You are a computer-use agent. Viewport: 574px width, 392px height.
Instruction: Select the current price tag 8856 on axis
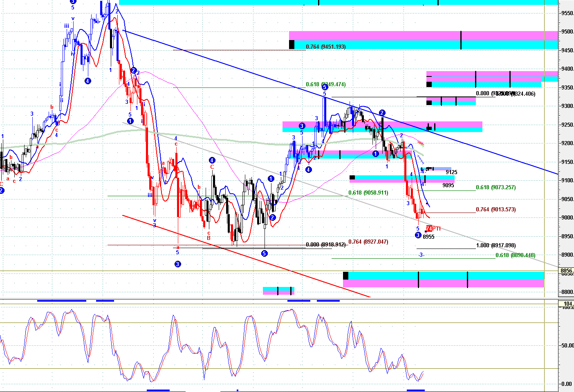point(567,271)
